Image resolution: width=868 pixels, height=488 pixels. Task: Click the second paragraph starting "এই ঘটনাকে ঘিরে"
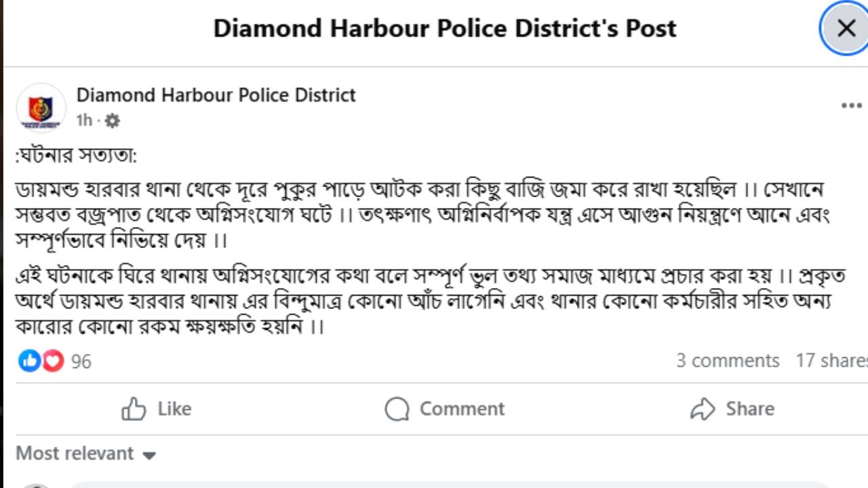coord(420,301)
